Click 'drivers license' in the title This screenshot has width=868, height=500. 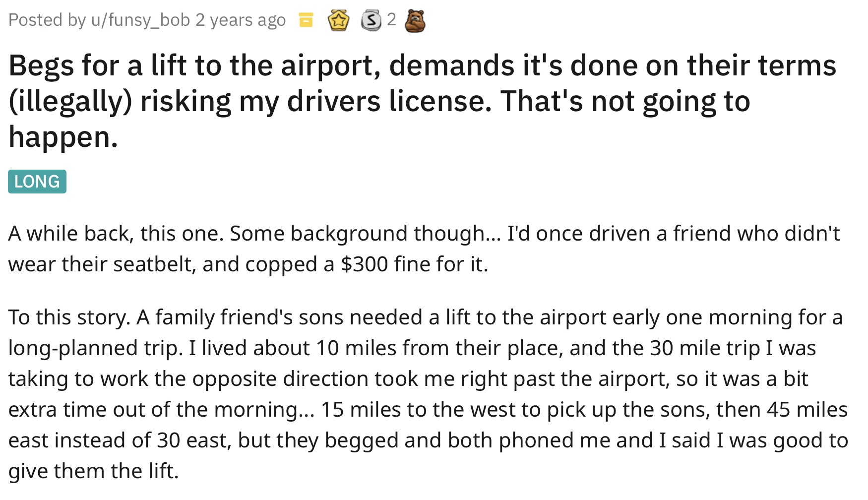(386, 101)
